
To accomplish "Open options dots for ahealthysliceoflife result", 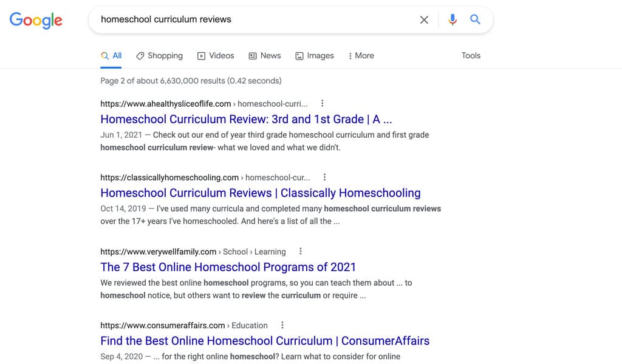I will pyautogui.click(x=322, y=103).
